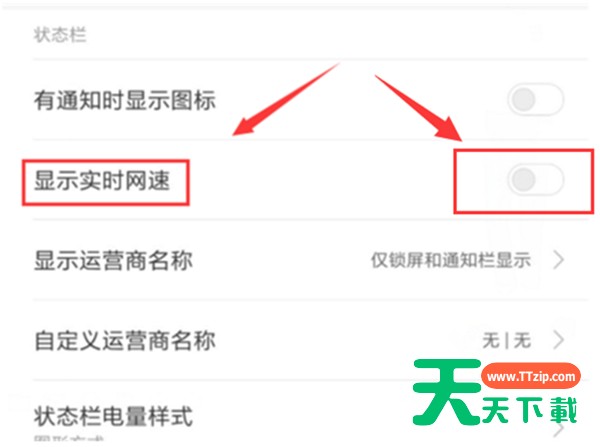The width and height of the screenshot is (600, 447).
Task: Click the 无 | 无 value text
Action: click(x=507, y=340)
